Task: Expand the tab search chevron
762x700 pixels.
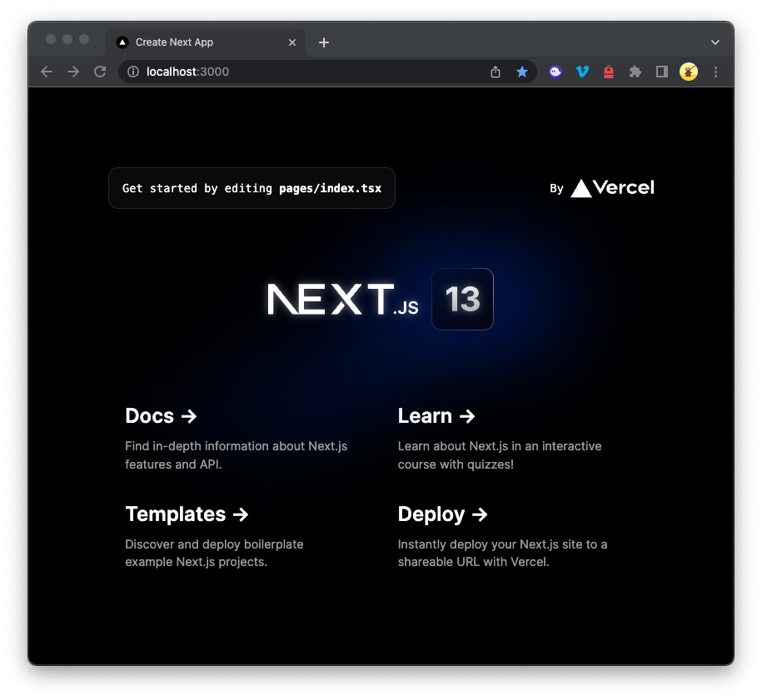Action: coord(715,42)
